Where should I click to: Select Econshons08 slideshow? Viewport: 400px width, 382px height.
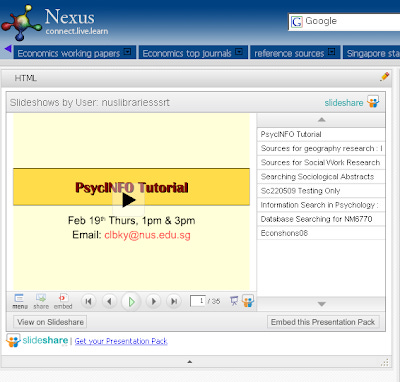point(321,233)
